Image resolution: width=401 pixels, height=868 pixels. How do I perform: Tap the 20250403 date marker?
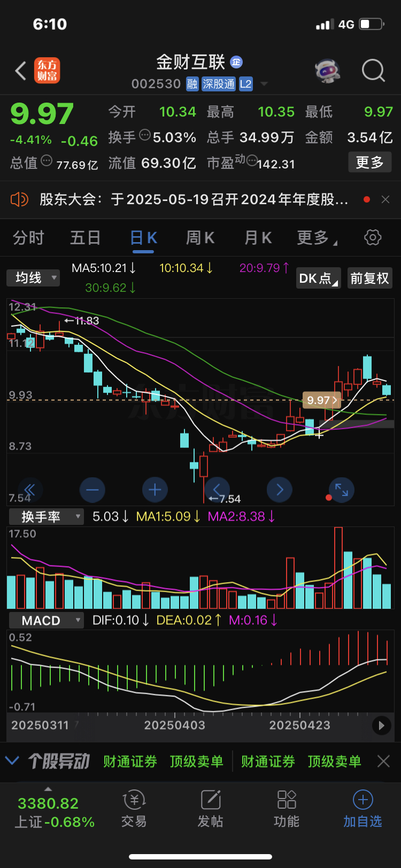174,725
